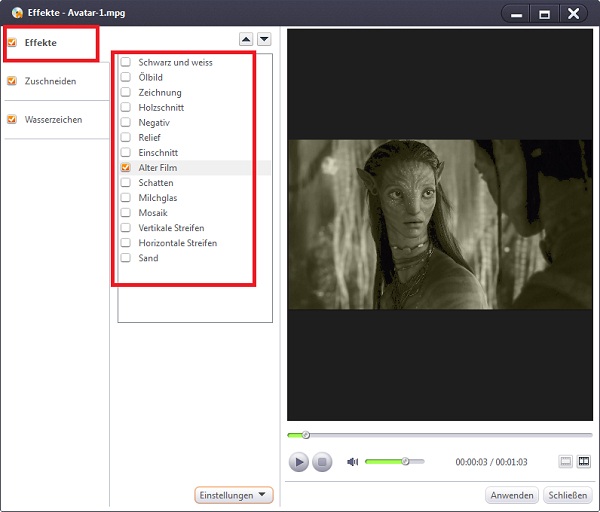Mute audio using the speaker icon
Screen dimensions: 600x512
coord(352,462)
